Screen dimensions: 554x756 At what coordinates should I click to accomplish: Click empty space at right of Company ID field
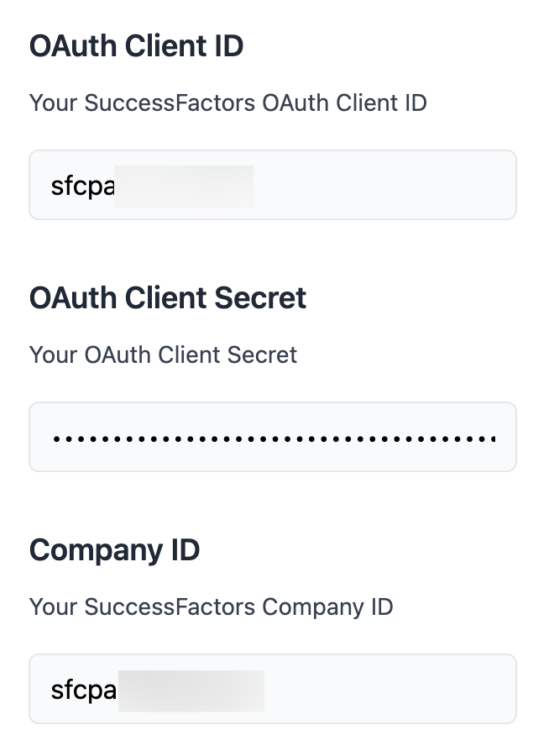390,689
